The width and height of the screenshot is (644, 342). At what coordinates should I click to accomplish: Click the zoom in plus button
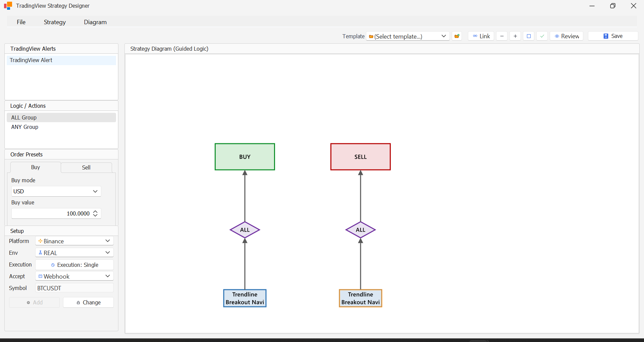pos(515,36)
